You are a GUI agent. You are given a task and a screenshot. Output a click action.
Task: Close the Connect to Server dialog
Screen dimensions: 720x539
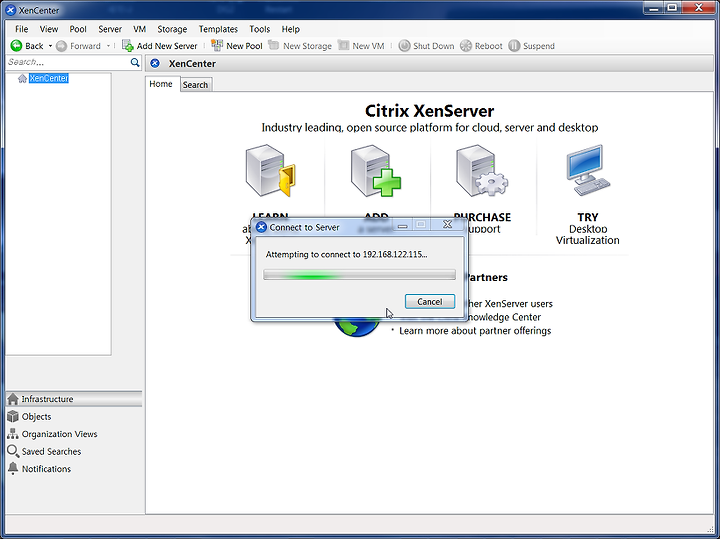point(447,225)
